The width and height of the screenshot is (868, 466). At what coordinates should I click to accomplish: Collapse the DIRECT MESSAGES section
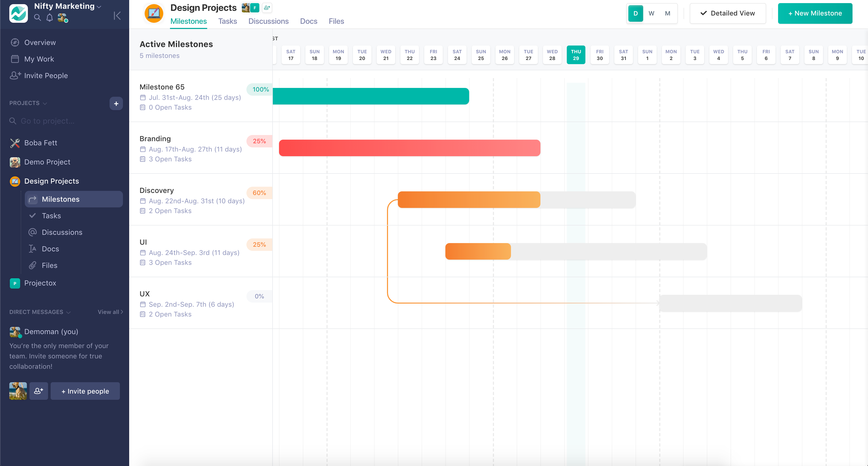click(x=68, y=312)
